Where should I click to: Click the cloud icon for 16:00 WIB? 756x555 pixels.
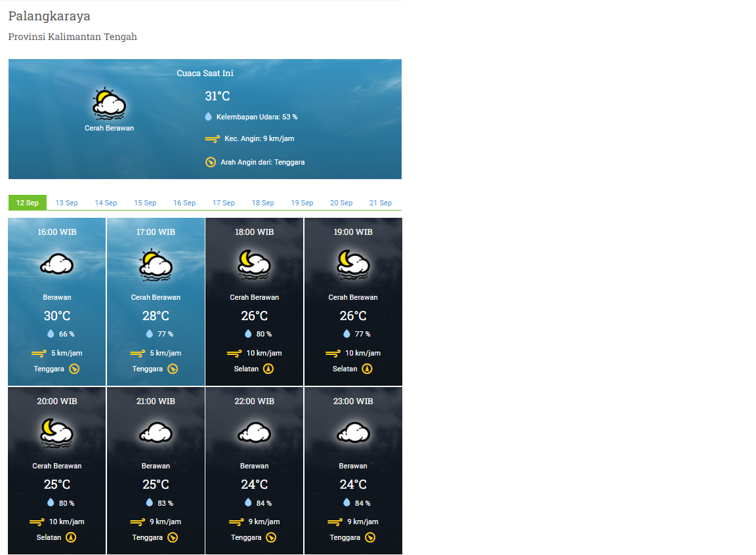tap(57, 264)
